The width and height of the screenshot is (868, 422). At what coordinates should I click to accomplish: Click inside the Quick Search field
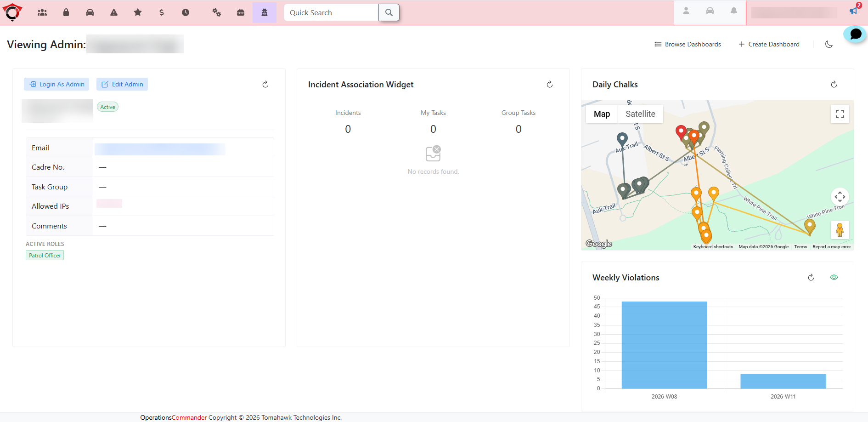click(x=331, y=12)
